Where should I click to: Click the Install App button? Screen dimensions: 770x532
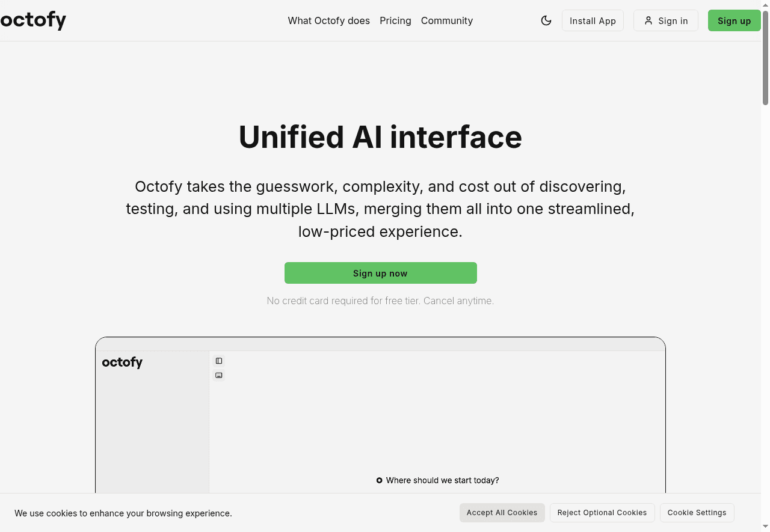point(593,20)
